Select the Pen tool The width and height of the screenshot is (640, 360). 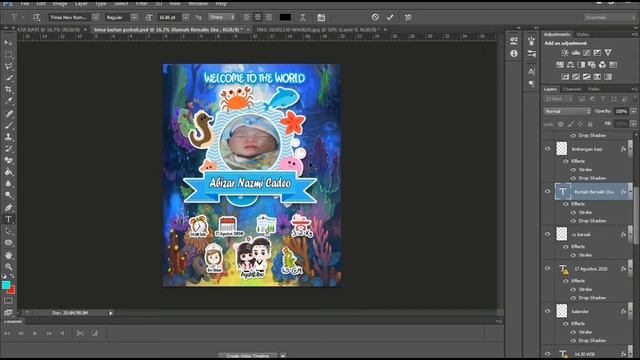click(8, 207)
